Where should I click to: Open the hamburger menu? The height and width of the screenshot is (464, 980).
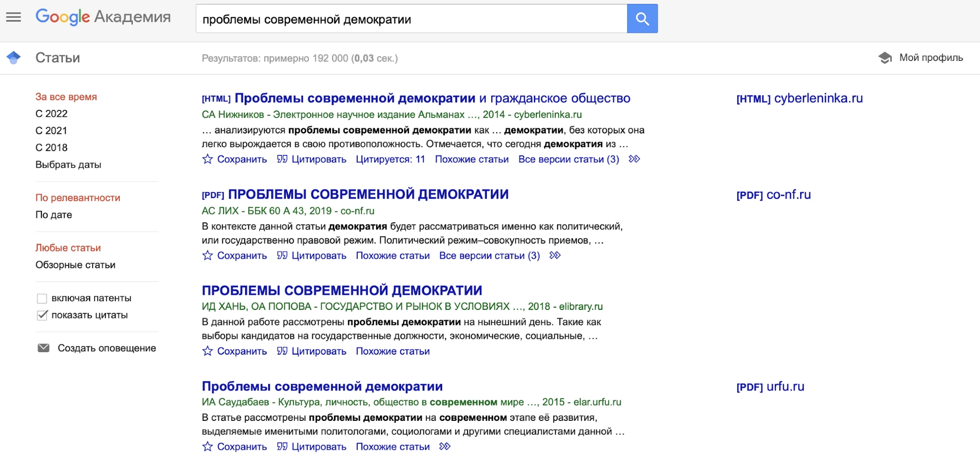pos(13,17)
